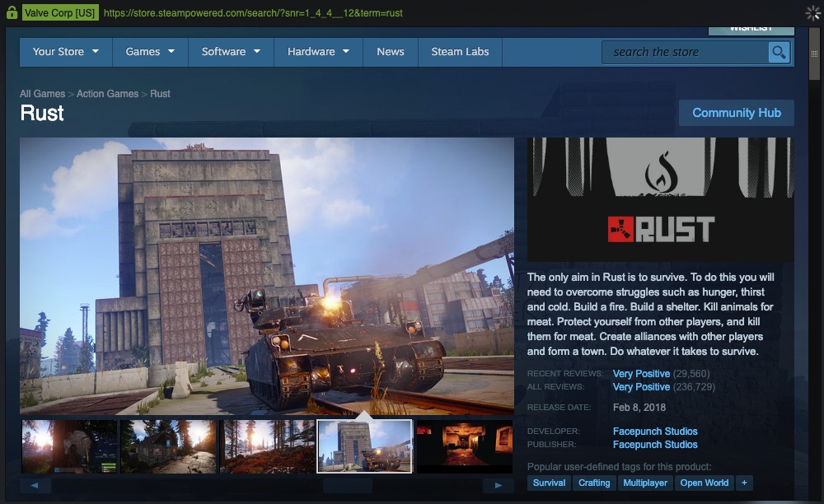Click the left arrow of the screenshot strip
Viewport: 824px width, 504px height.
pos(35,486)
